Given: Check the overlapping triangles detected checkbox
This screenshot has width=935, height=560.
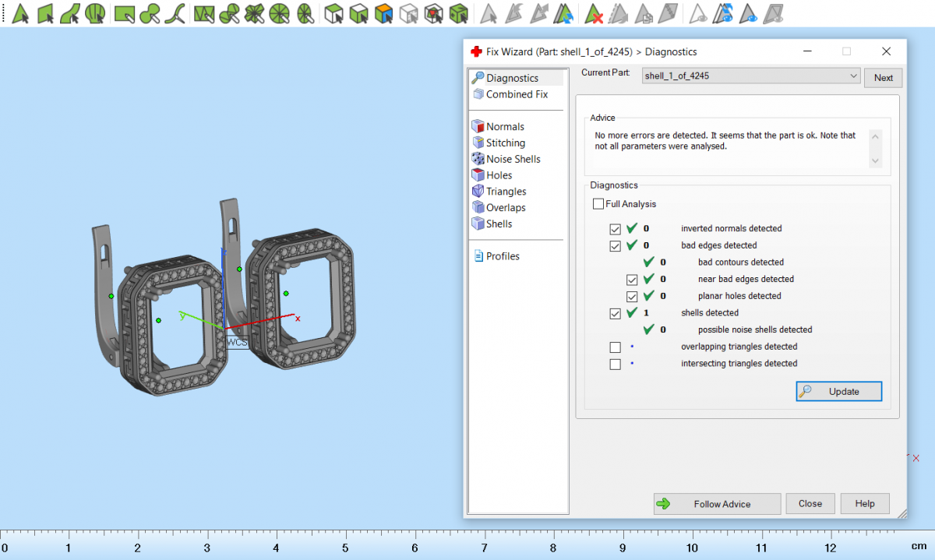Looking at the screenshot, I should (x=616, y=347).
